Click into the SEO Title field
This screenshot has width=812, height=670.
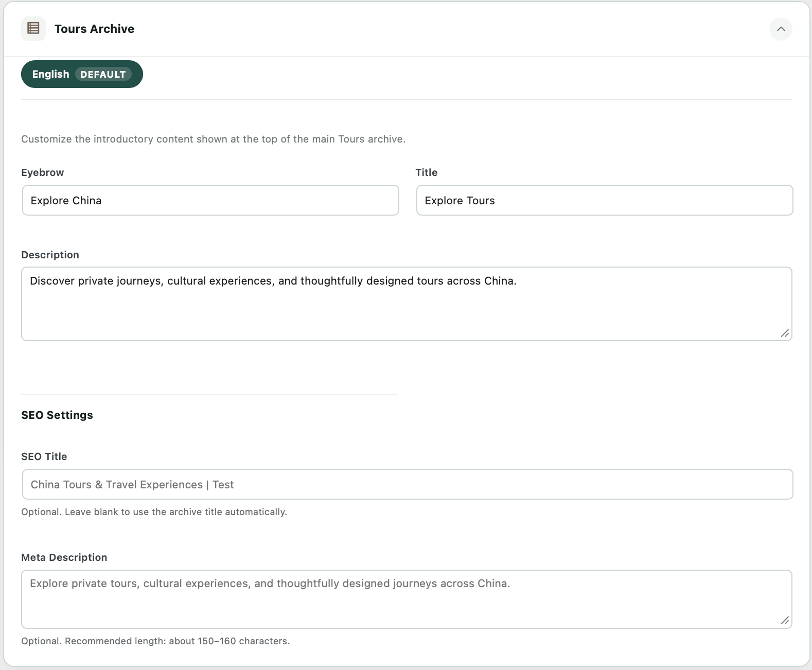tap(408, 484)
